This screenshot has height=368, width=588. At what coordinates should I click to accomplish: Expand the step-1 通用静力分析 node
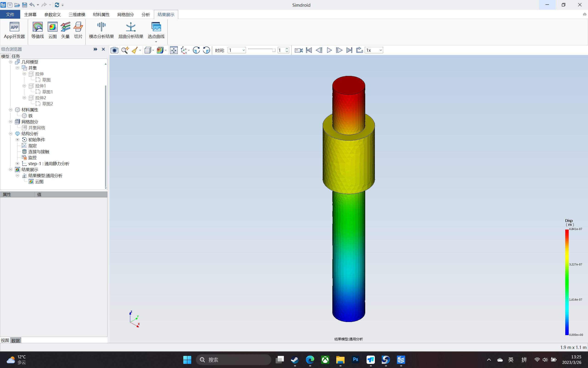click(17, 164)
